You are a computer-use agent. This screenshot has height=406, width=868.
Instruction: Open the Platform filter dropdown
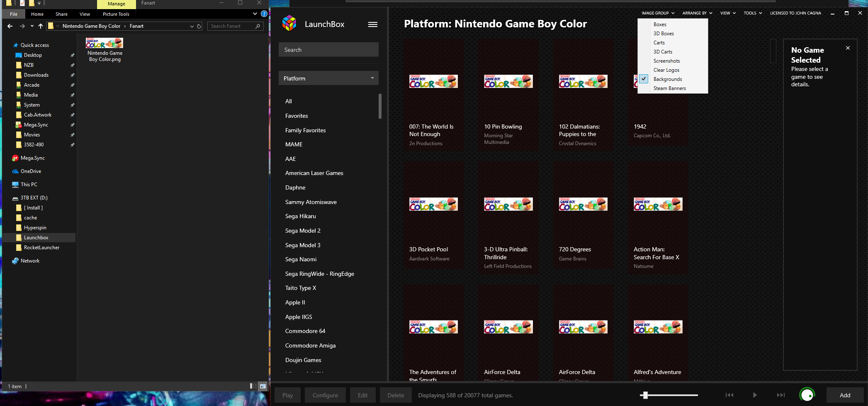coord(328,78)
